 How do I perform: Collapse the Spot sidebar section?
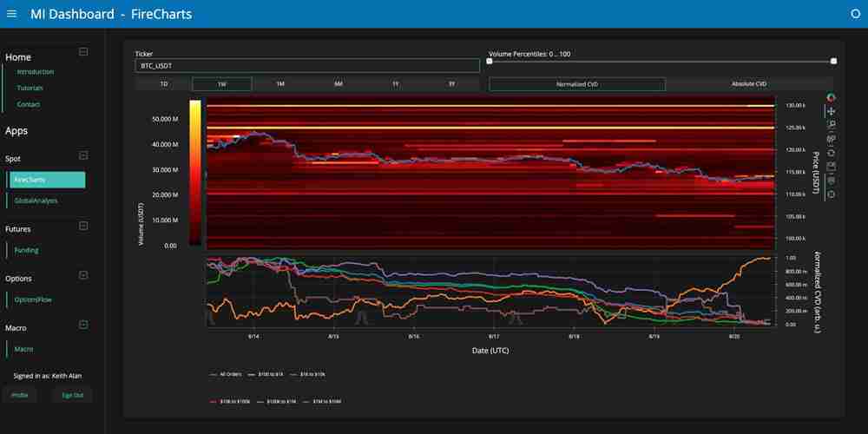(83, 156)
